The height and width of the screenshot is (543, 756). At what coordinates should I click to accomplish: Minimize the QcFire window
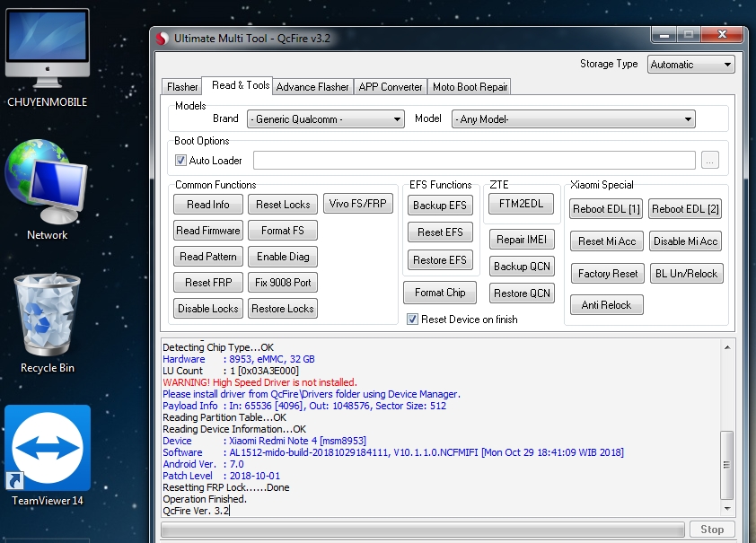pyautogui.click(x=664, y=35)
